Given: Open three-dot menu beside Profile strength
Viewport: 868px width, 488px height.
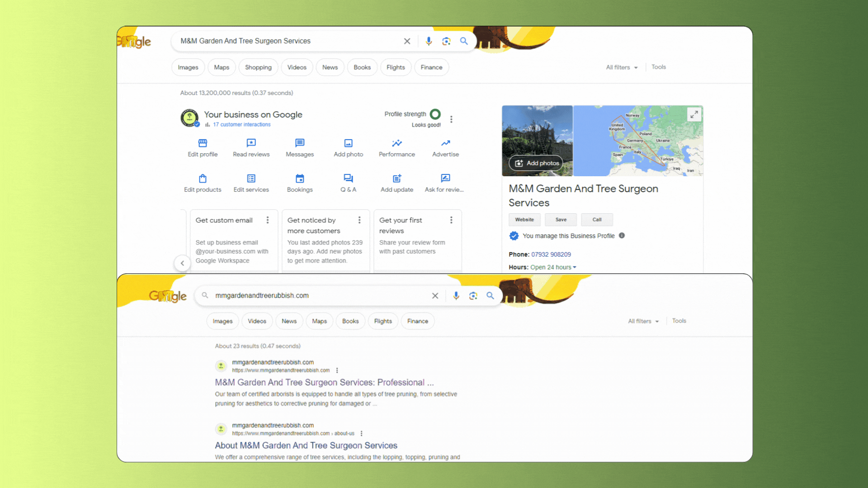Looking at the screenshot, I should 451,119.
